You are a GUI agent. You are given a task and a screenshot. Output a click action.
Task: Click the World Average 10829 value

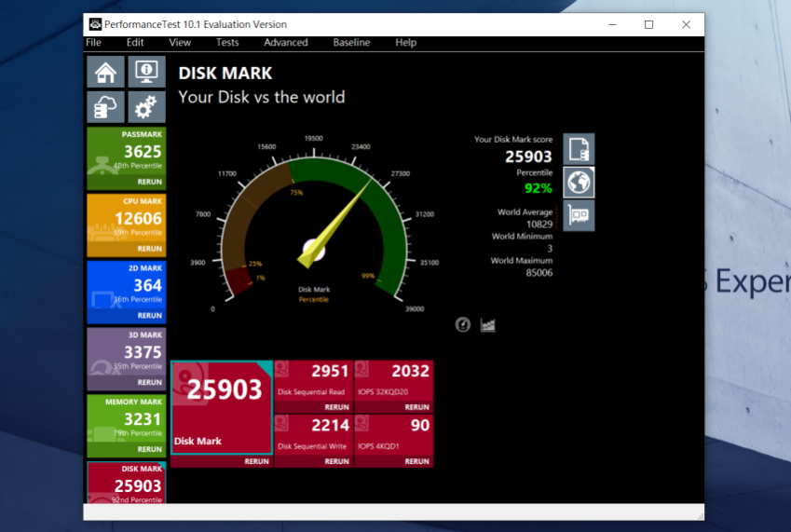tap(539, 225)
